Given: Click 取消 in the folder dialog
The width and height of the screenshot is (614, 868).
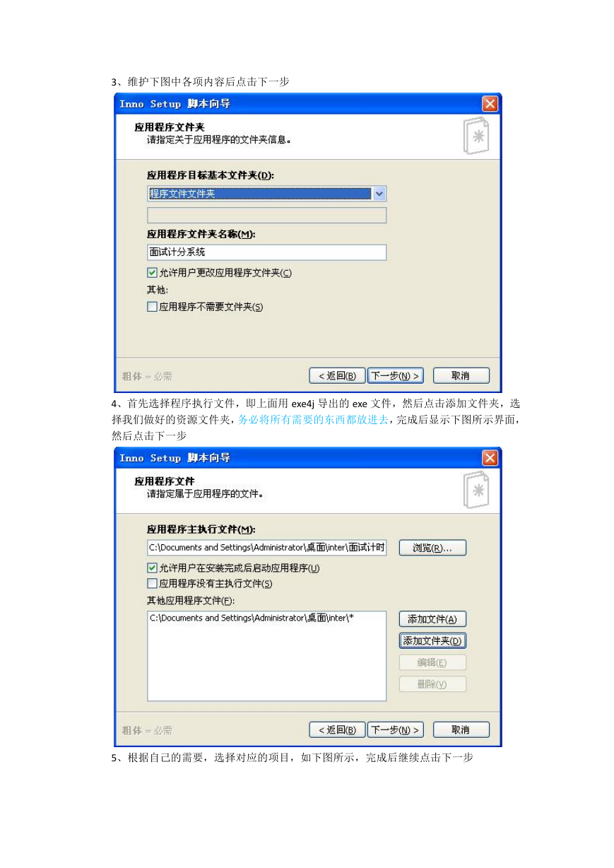Looking at the screenshot, I should pos(461,375).
